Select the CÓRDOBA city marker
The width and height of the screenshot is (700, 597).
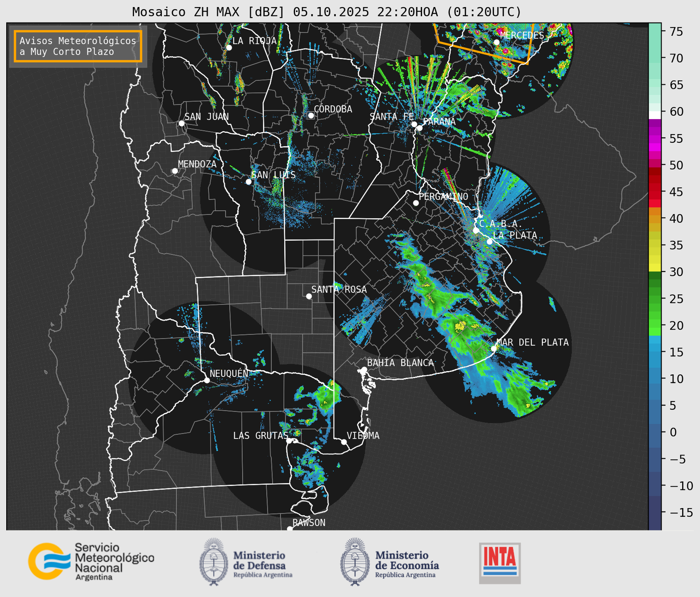311,115
